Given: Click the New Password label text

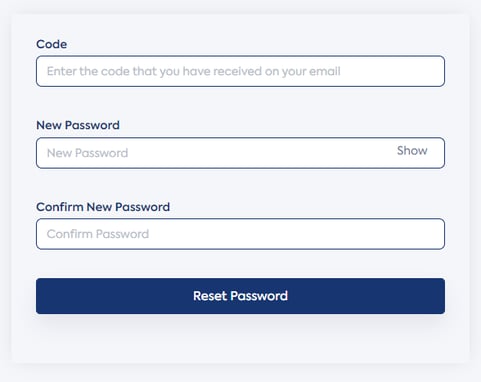Looking at the screenshot, I should (78, 125).
